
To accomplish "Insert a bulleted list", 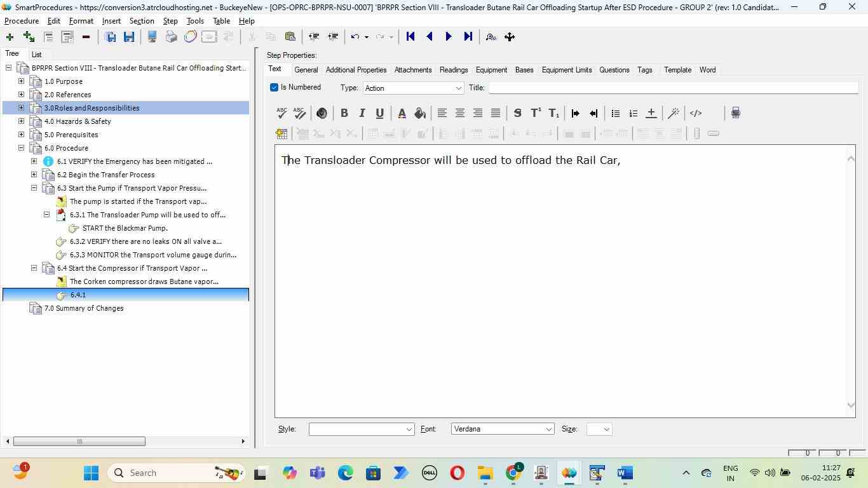I will click(615, 113).
